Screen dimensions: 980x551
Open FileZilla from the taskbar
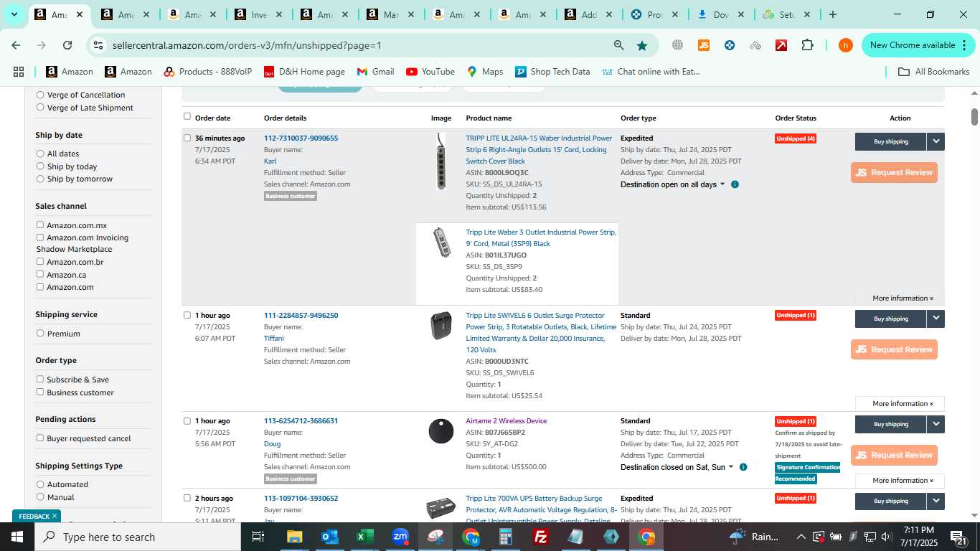click(x=541, y=537)
